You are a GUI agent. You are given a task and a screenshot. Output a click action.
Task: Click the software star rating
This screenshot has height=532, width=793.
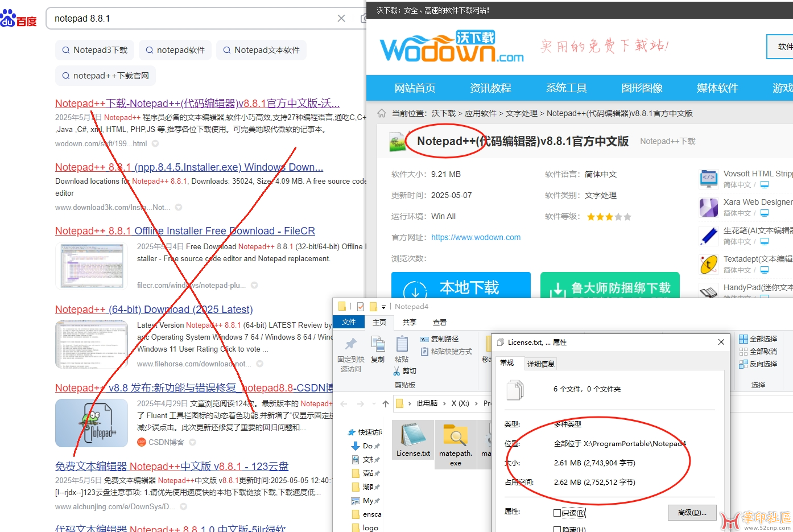pos(609,217)
